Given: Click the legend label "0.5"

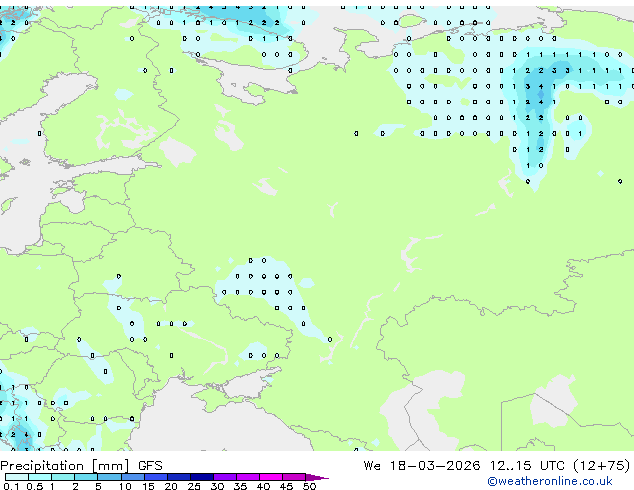Looking at the screenshot, I should tap(35, 486).
